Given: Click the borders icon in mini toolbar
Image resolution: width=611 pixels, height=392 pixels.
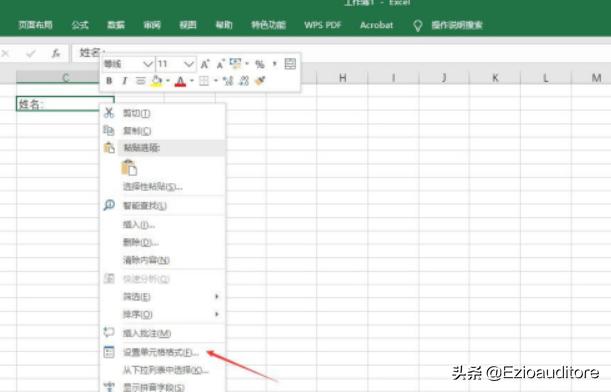Looking at the screenshot, I should [x=204, y=81].
